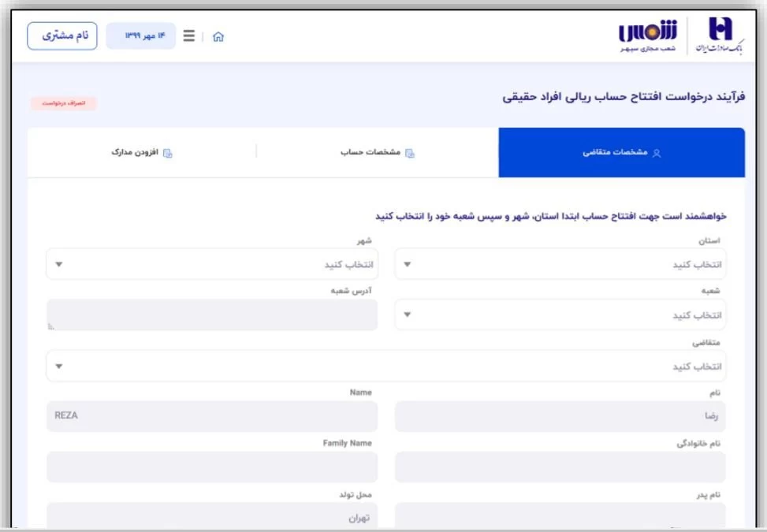Image resolution: width=767 pixels, height=532 pixels.
Task: Open the شهر dropdown
Action: click(212, 264)
